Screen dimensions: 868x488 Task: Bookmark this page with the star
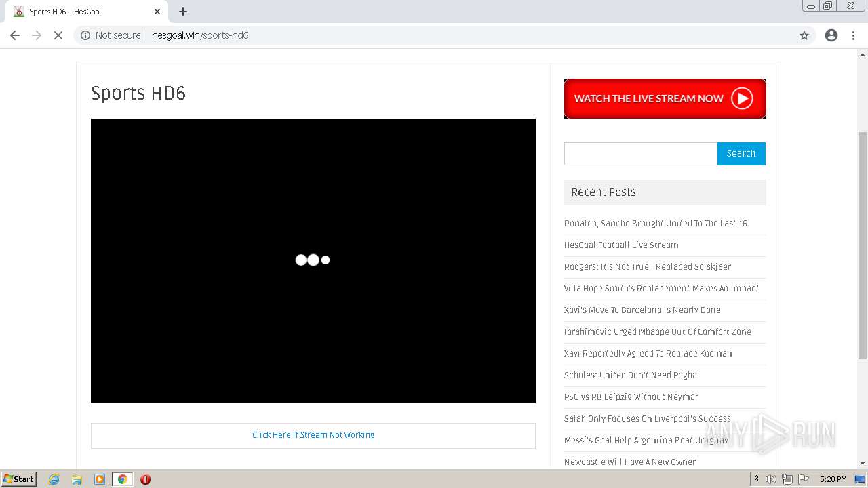(x=804, y=35)
